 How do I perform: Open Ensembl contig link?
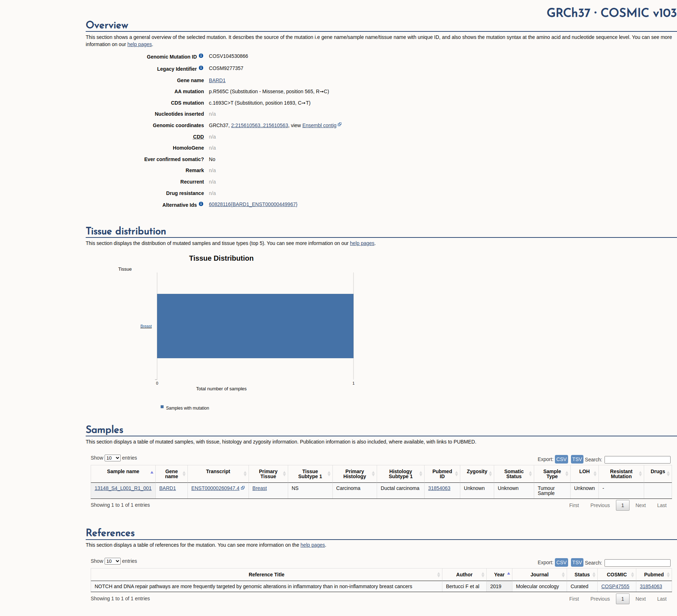(x=319, y=125)
